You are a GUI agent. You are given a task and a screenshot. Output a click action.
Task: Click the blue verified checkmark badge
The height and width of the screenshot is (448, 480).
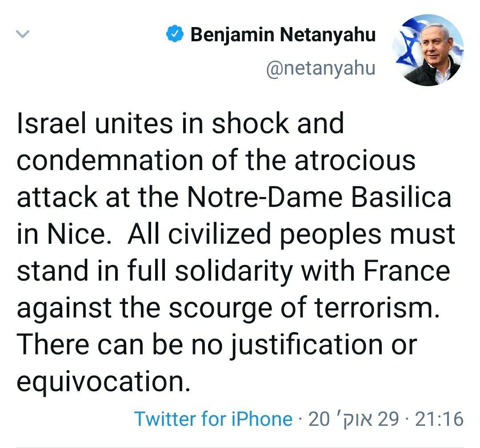click(175, 35)
